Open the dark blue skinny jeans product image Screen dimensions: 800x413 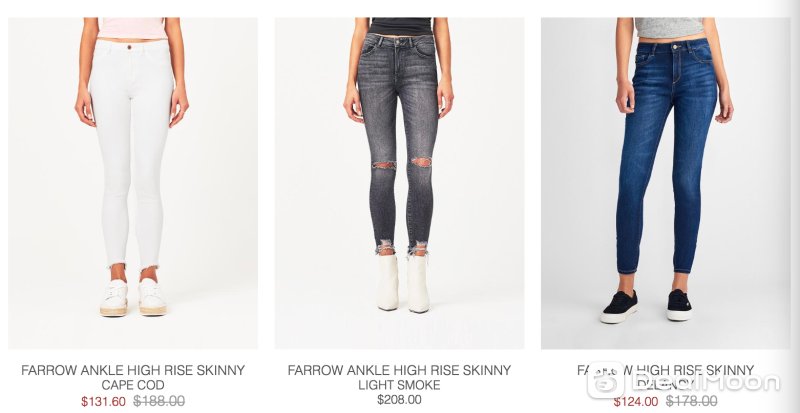(665, 183)
